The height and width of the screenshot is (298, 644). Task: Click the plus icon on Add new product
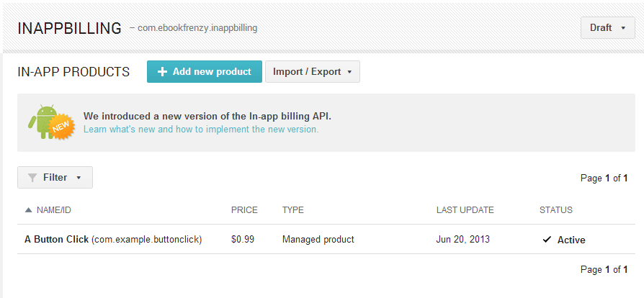[162, 72]
